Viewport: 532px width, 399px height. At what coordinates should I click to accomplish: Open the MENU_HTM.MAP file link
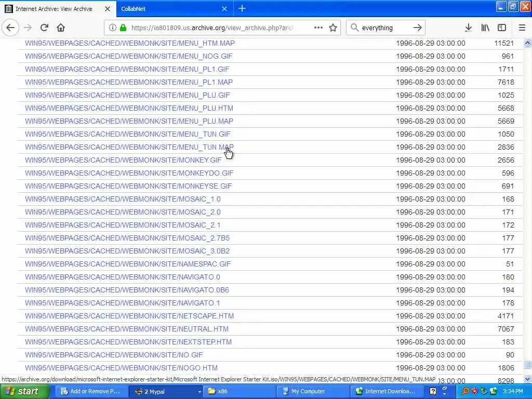click(129, 43)
